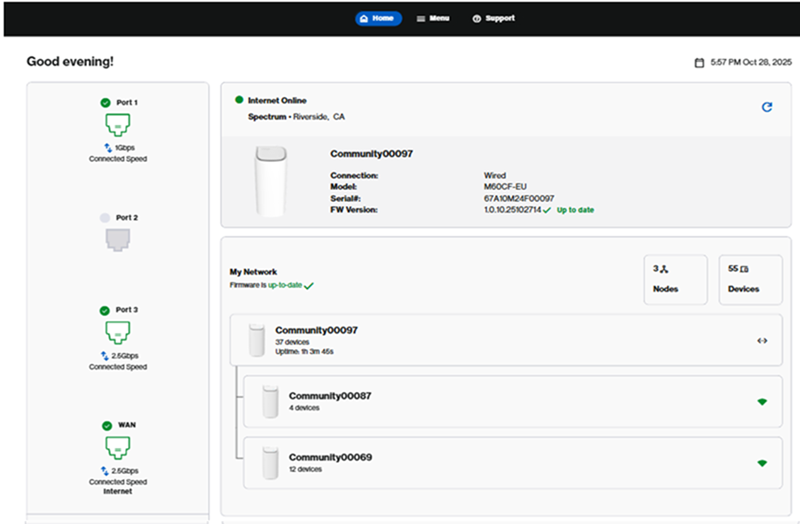
Task: Open the Menu tab
Action: click(x=433, y=18)
